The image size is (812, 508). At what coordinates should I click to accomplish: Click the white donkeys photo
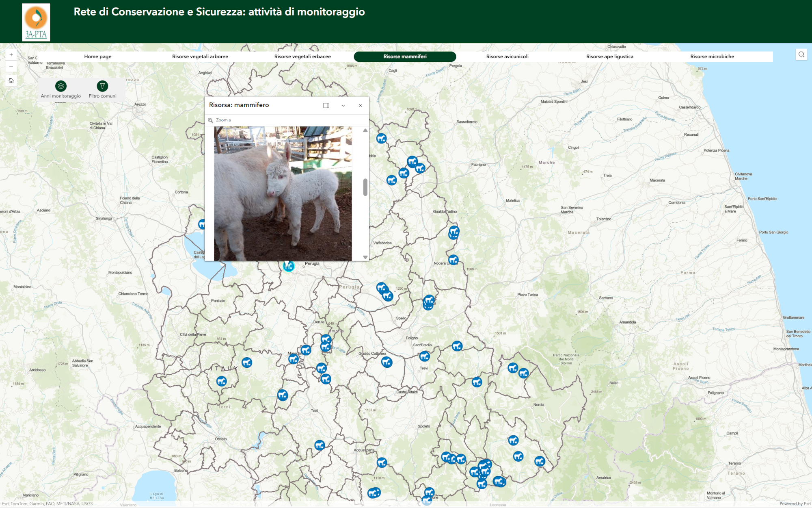283,193
